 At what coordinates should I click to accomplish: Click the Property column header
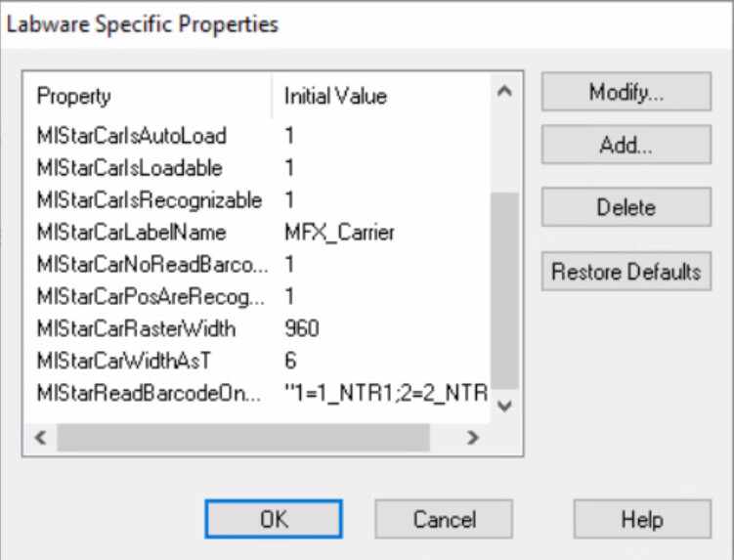pyautogui.click(x=149, y=96)
